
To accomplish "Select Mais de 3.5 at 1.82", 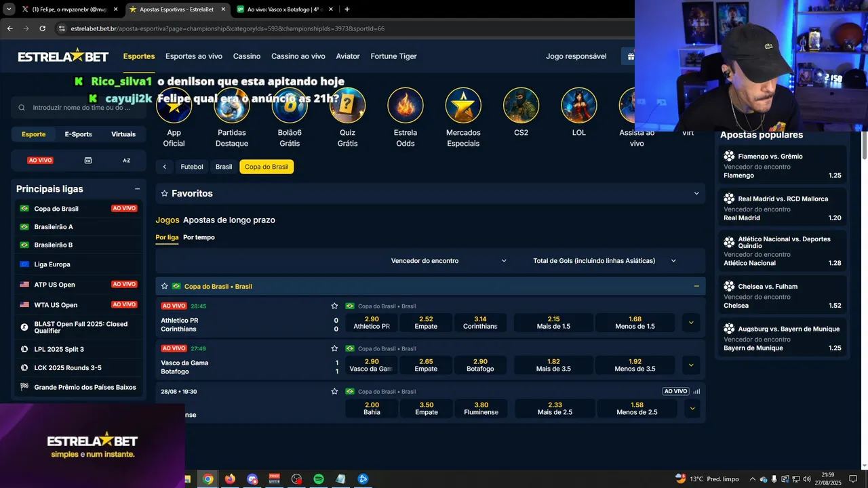I will click(x=553, y=365).
